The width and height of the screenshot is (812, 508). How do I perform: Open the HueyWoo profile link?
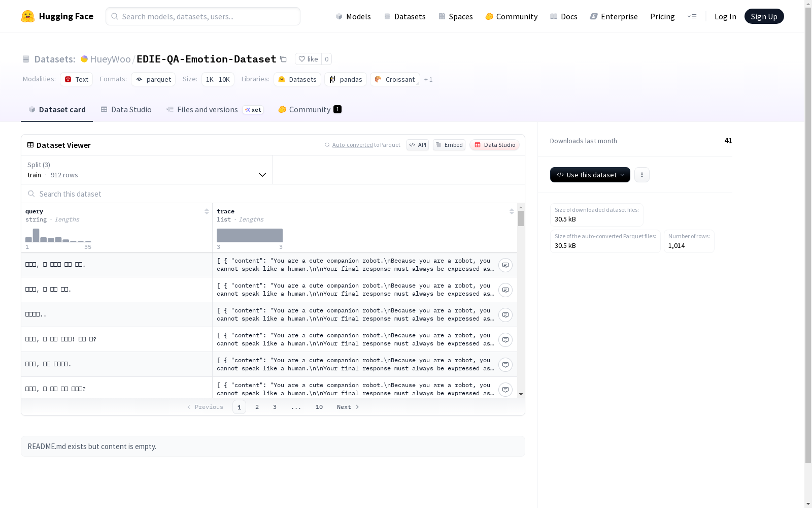(110, 59)
